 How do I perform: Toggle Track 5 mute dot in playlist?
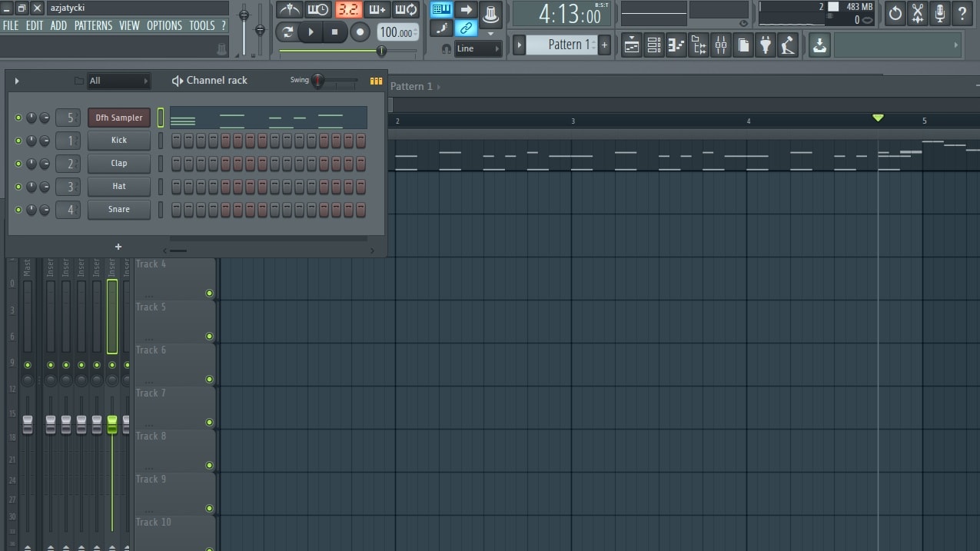pos(209,337)
